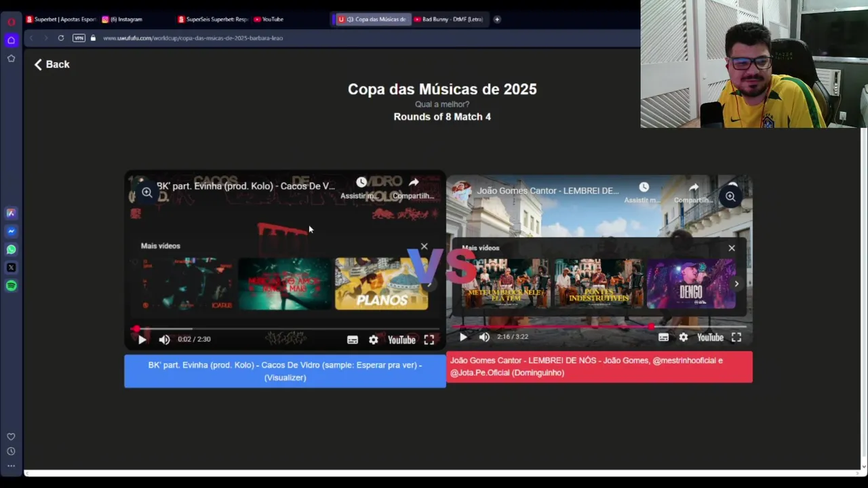Viewport: 868px width, 488px height.
Task: Open the teal-red suggested thumbnail on BK' video
Action: (x=285, y=283)
